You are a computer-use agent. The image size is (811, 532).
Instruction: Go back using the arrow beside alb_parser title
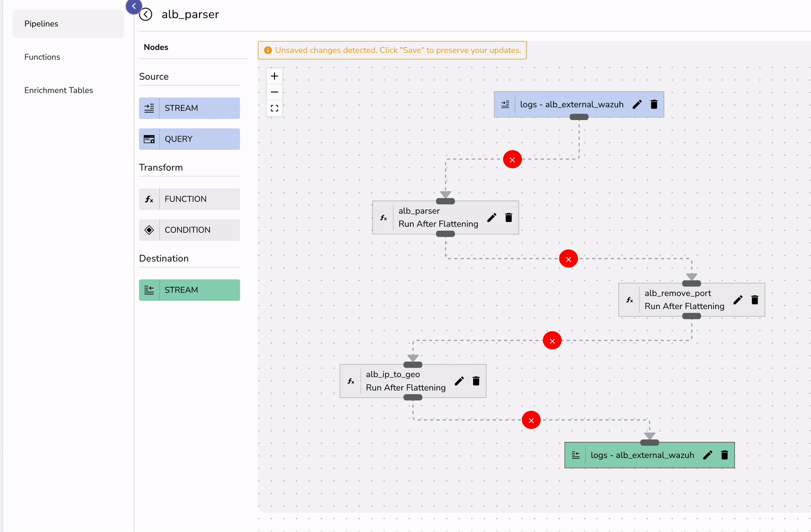tap(146, 14)
